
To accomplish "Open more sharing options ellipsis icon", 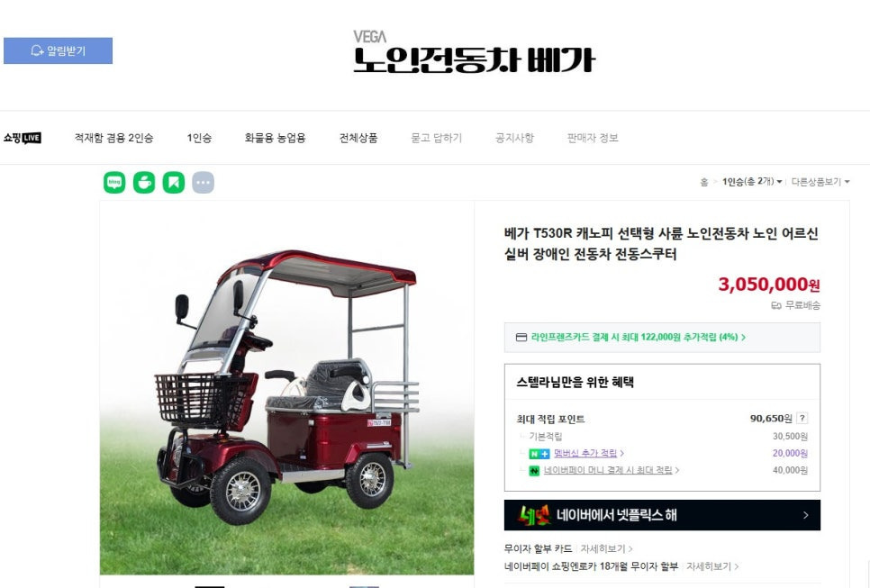I will [x=203, y=183].
